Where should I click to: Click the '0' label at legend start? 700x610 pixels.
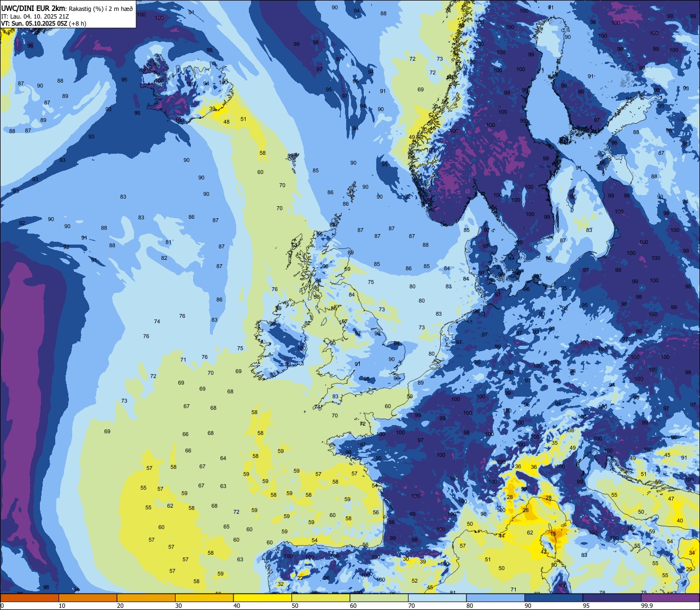3,606
